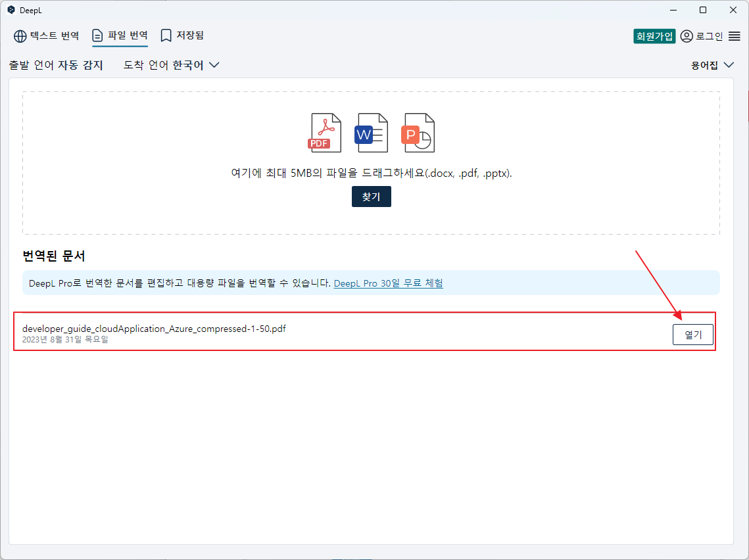Click the drag-file instruction text 여기에 최대 5MB
This screenshot has width=749, height=560.
click(371, 174)
